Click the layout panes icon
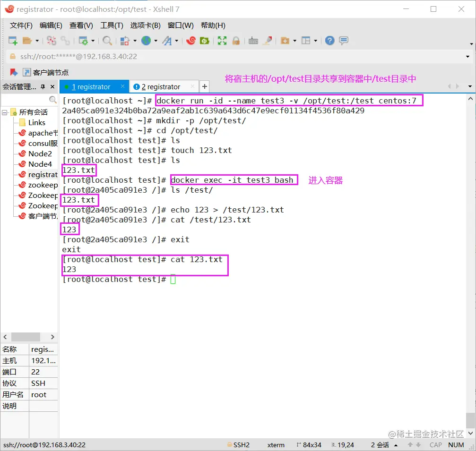 (306, 40)
